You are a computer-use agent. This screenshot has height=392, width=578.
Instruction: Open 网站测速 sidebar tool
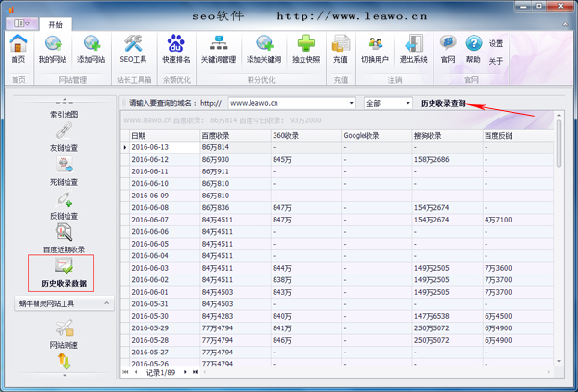pyautogui.click(x=65, y=334)
